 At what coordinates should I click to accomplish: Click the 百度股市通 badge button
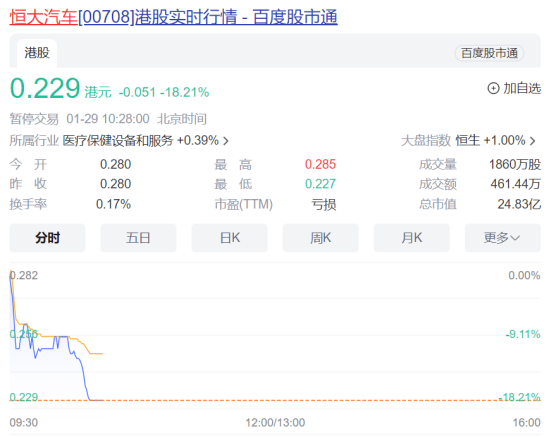[489, 53]
